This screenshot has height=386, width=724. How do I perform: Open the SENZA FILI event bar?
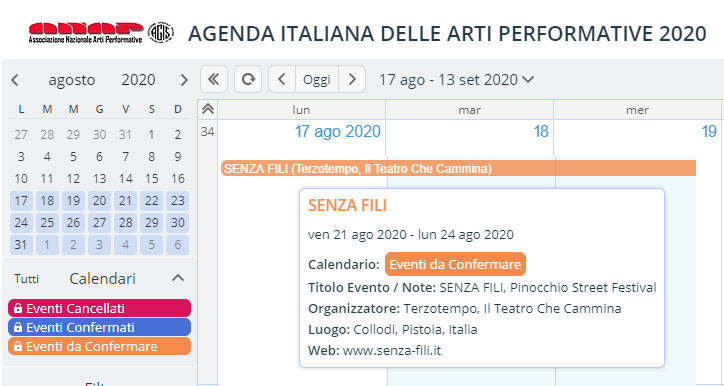coord(458,169)
